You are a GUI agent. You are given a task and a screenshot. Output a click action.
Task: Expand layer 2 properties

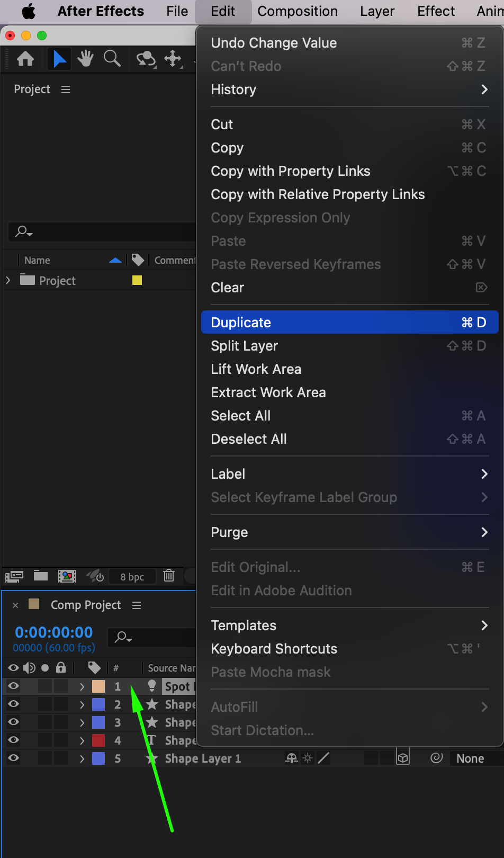pos(82,704)
